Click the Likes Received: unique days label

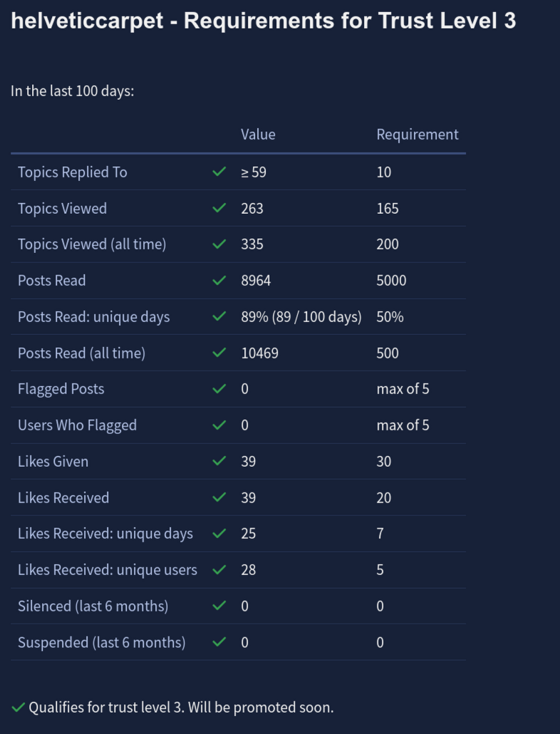coord(105,534)
